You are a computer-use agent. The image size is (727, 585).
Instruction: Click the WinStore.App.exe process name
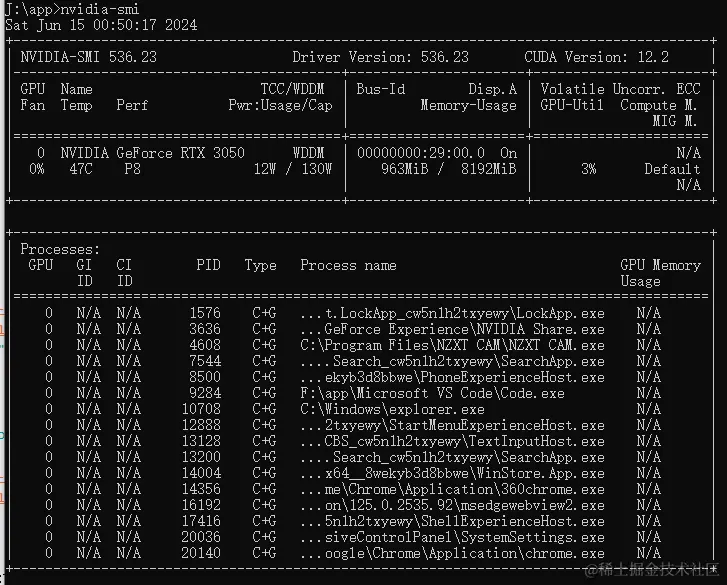[x=452, y=473]
